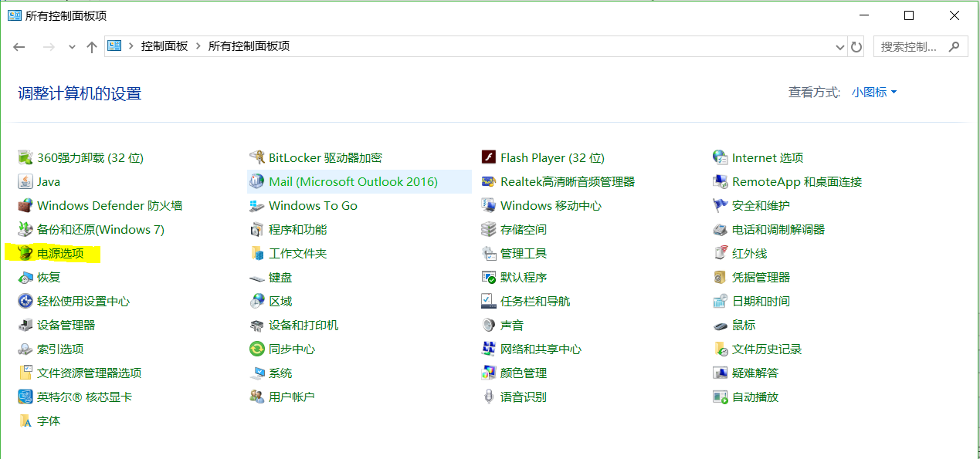Image resolution: width=980 pixels, height=459 pixels.
Task: Open 任务栏和导航 link
Action: coord(535,301)
